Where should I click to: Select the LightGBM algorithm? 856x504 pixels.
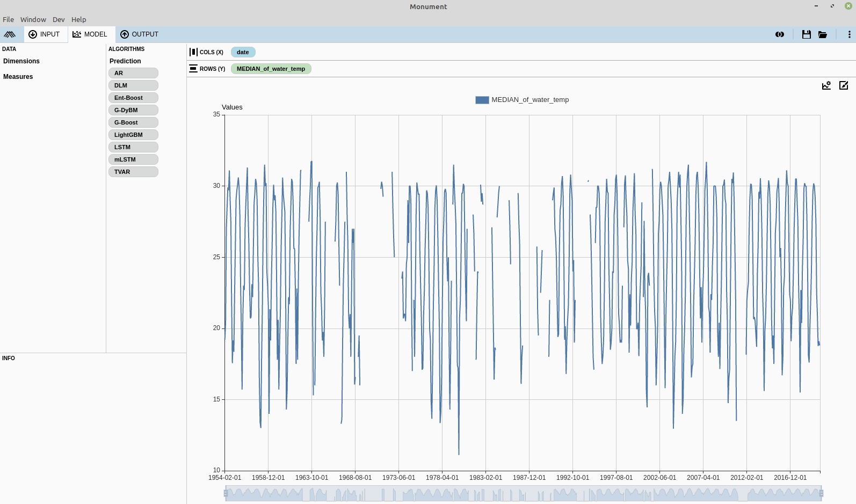click(133, 135)
